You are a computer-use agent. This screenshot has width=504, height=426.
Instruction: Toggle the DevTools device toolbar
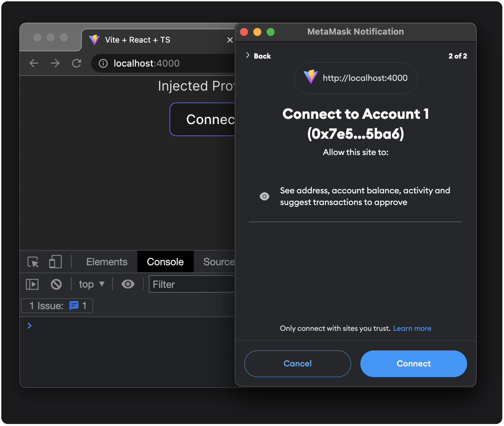click(x=55, y=262)
